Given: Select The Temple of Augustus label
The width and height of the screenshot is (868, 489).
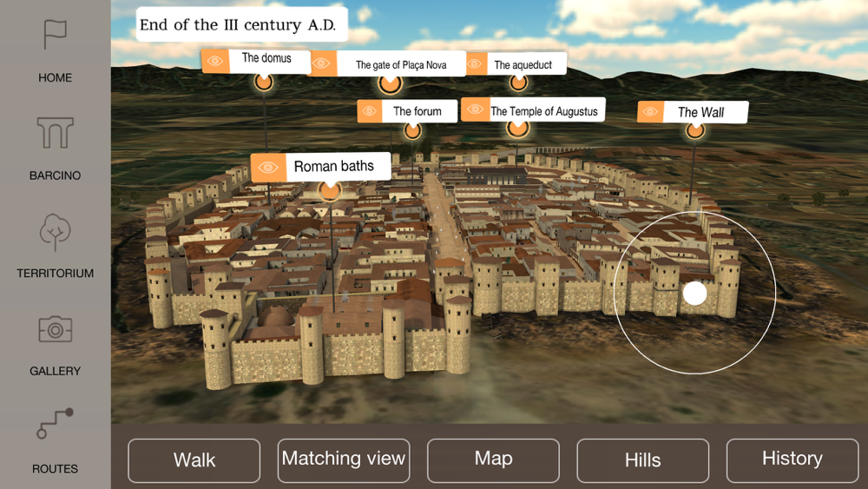Looking at the screenshot, I should 544,111.
